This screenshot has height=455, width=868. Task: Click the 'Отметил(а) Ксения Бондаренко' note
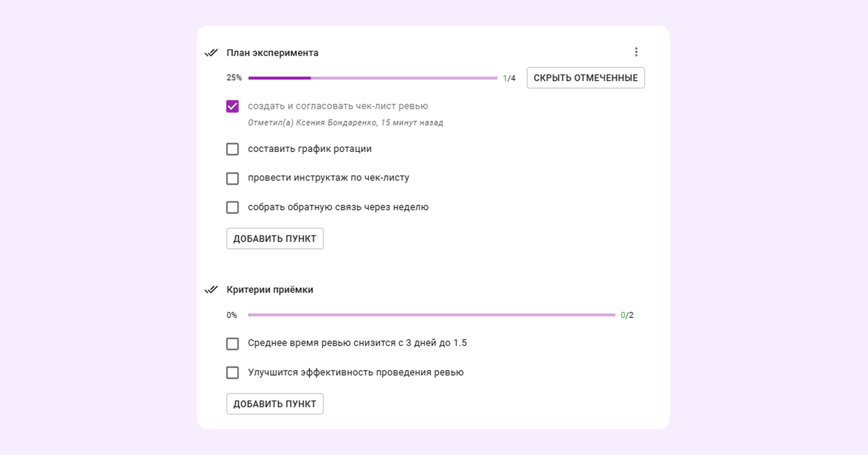click(345, 123)
